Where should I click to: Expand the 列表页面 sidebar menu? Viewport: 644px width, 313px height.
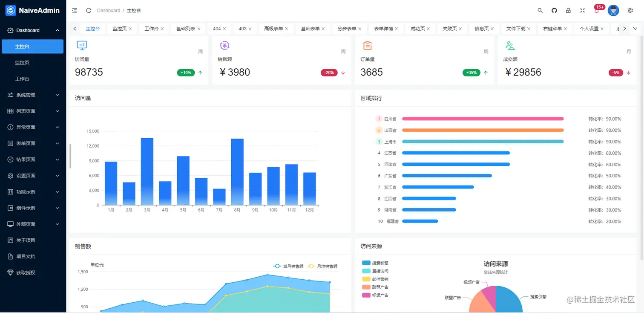(x=33, y=111)
